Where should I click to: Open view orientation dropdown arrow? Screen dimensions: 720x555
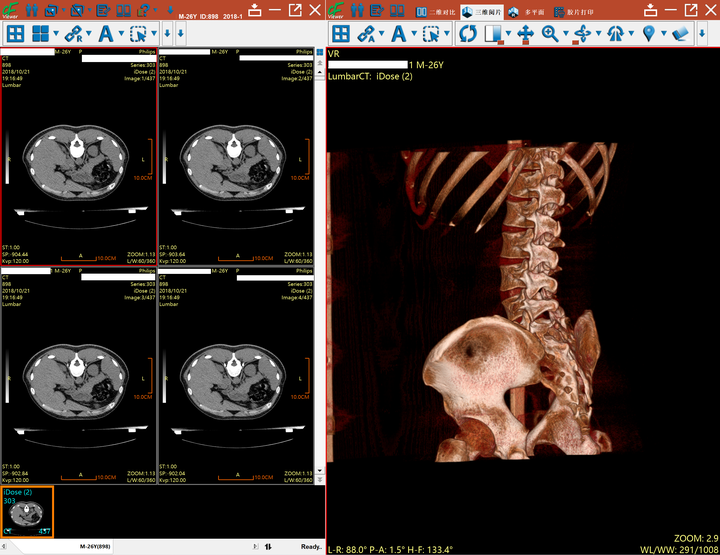tap(631, 33)
